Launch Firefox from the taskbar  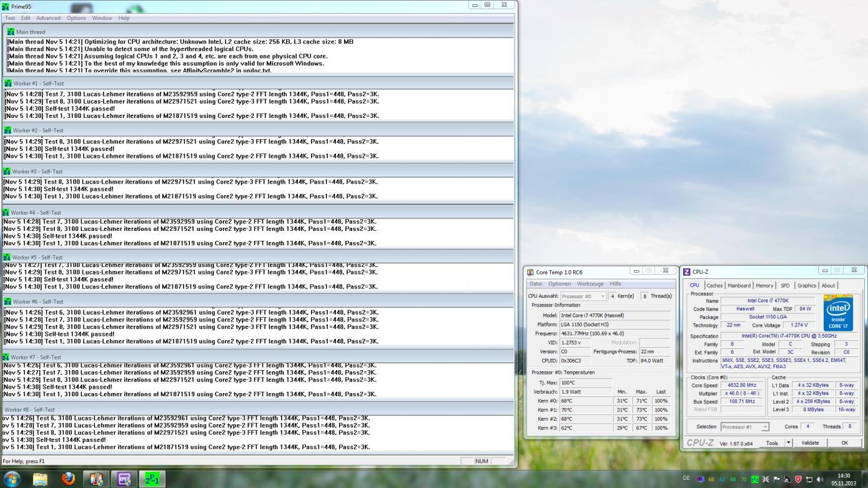(68, 479)
